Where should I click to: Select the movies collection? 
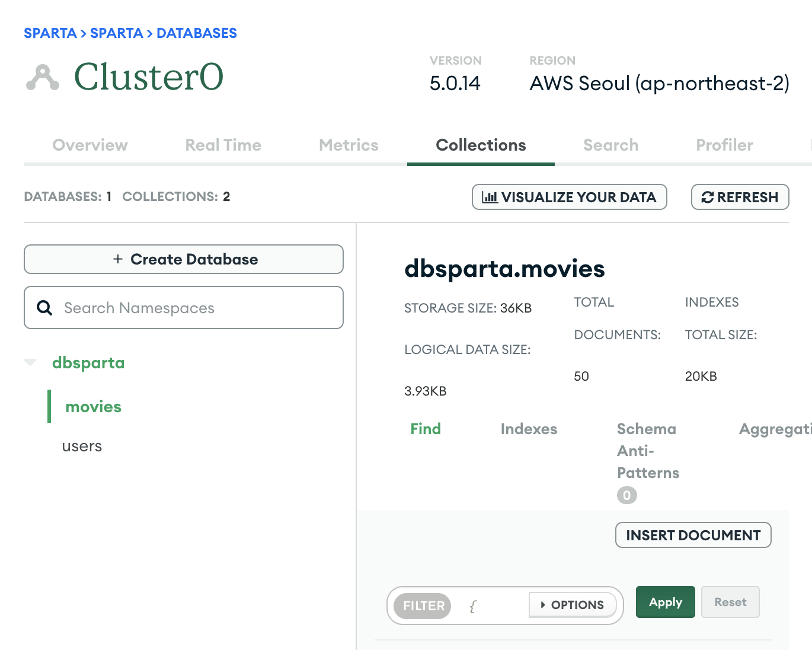point(93,406)
